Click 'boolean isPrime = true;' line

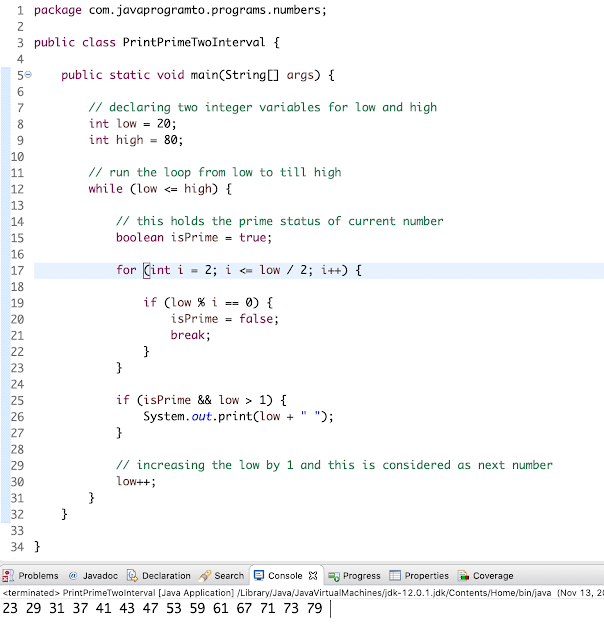[x=194, y=238]
